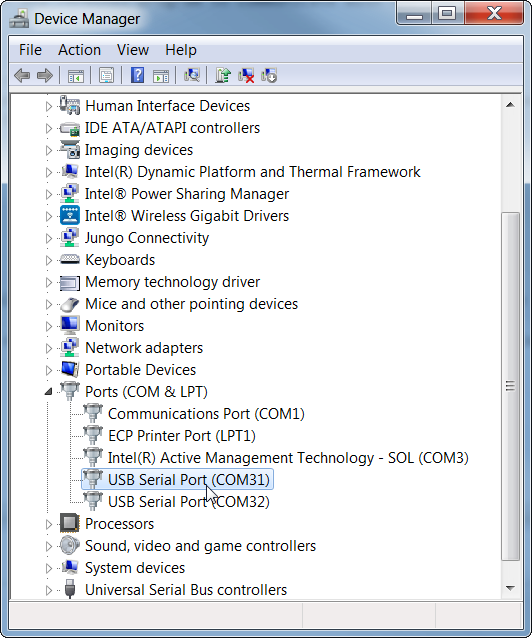Select USB Serial Port (COM32)
This screenshot has width=532, height=638.
(x=188, y=502)
